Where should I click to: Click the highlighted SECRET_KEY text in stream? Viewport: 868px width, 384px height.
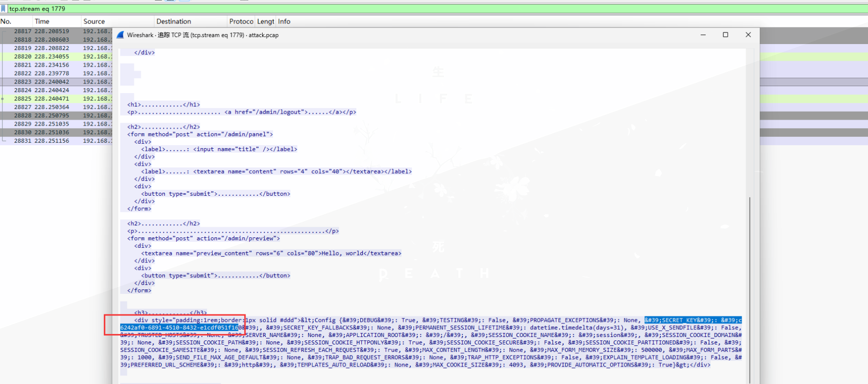(x=692, y=320)
